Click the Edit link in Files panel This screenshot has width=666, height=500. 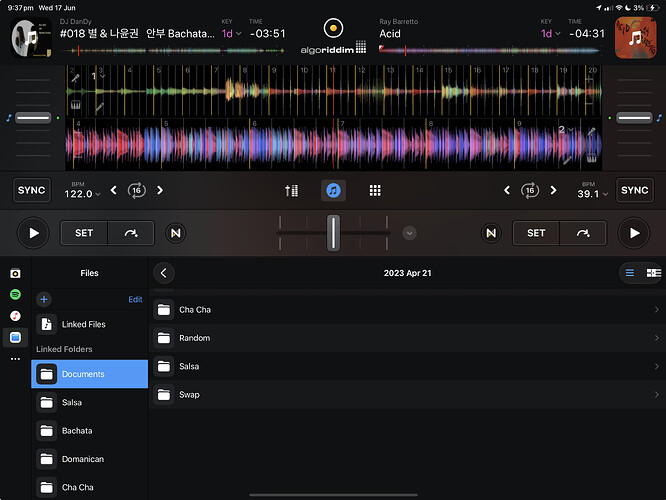[135, 299]
